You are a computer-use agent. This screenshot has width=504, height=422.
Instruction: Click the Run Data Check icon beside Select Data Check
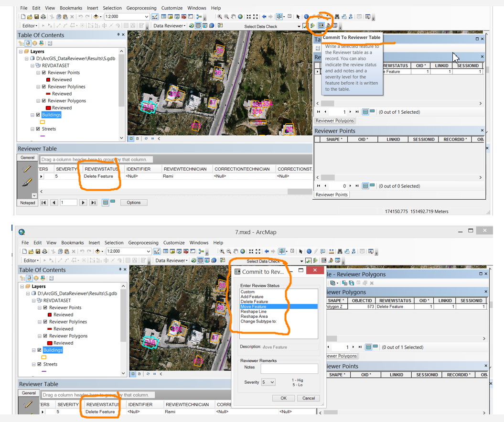[311, 25]
